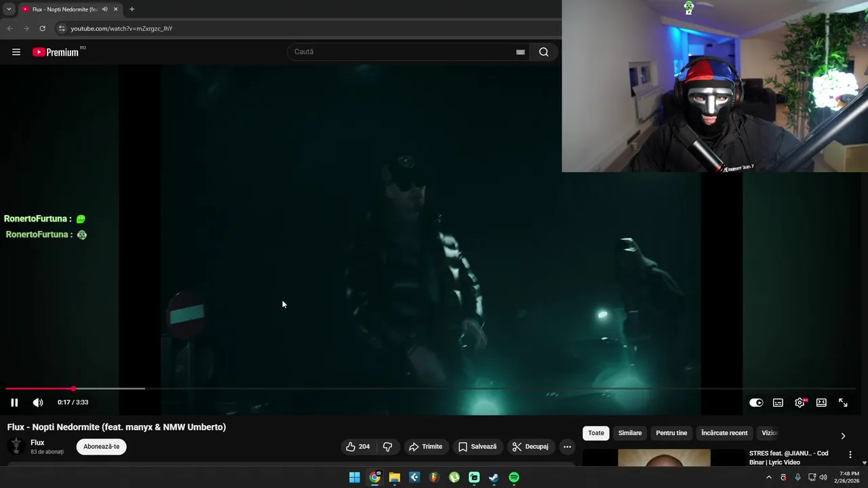Open the Streamlabs app in taskbar
Screen dimensions: 868x488
tap(474, 477)
